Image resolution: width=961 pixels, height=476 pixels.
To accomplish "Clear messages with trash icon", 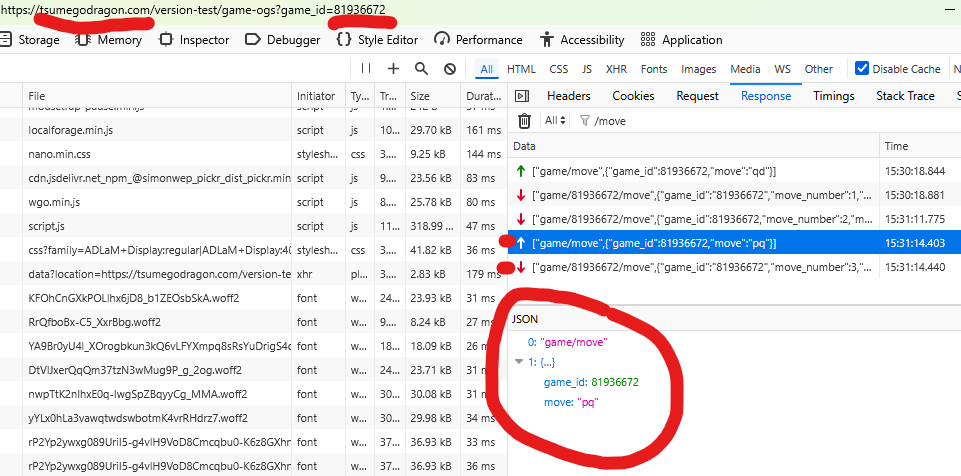I will pyautogui.click(x=524, y=121).
